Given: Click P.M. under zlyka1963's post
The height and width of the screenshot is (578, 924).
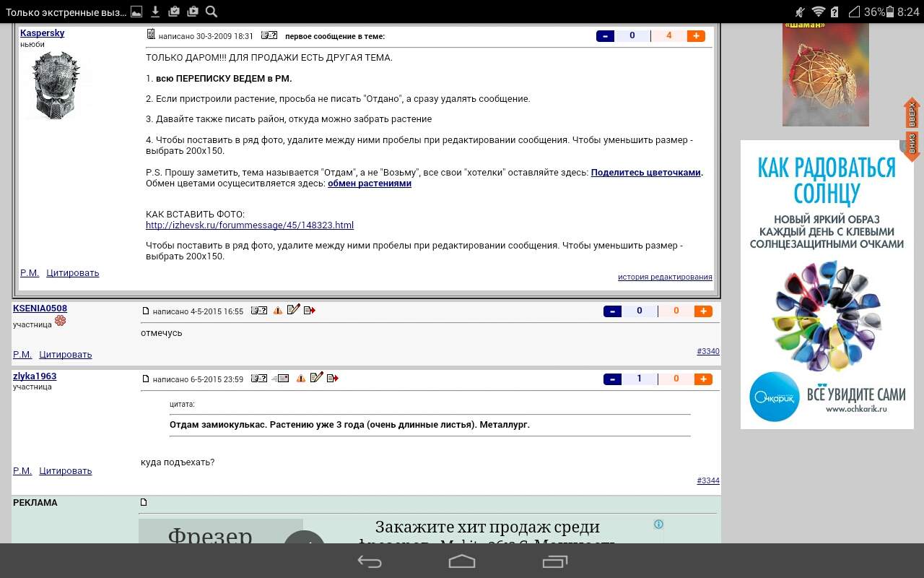Looking at the screenshot, I should tap(22, 471).
